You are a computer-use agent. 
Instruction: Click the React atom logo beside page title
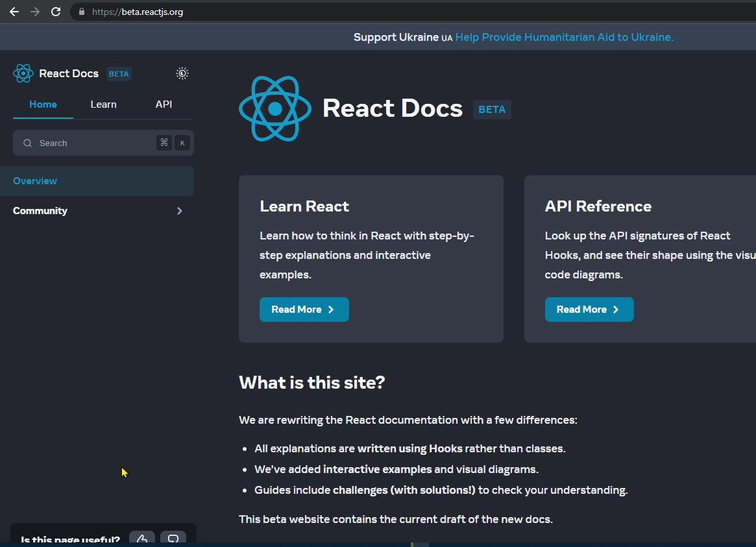(x=274, y=108)
